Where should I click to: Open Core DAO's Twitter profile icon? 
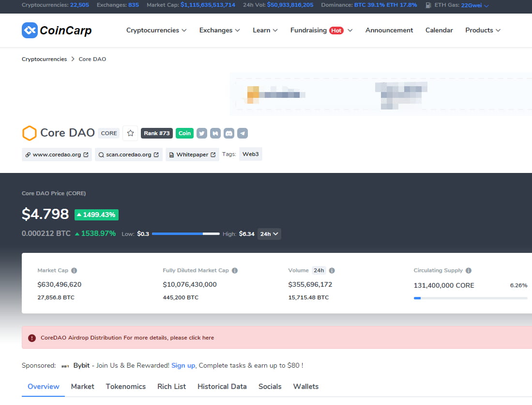[202, 133]
